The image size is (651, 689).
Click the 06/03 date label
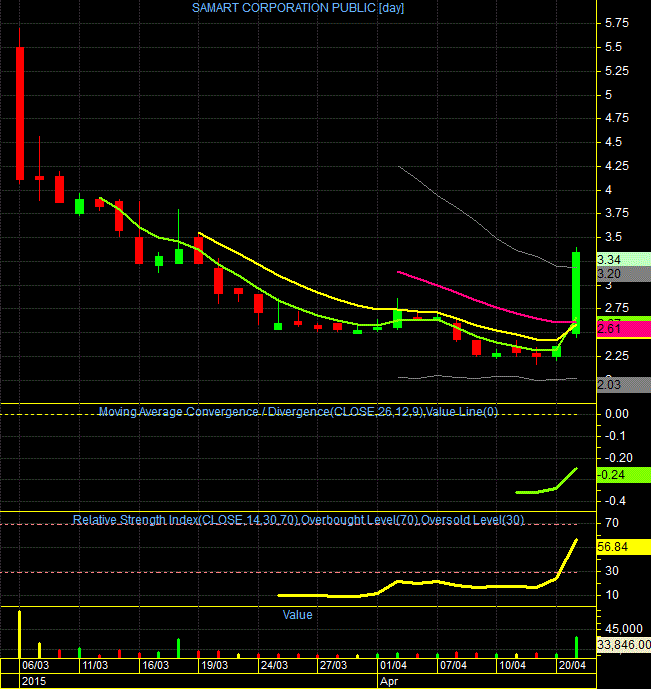(x=36, y=665)
